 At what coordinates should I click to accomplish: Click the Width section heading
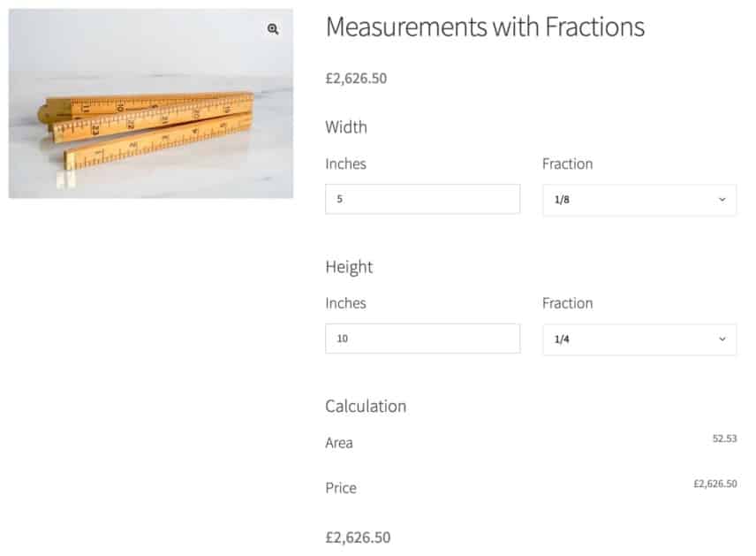[346, 127]
